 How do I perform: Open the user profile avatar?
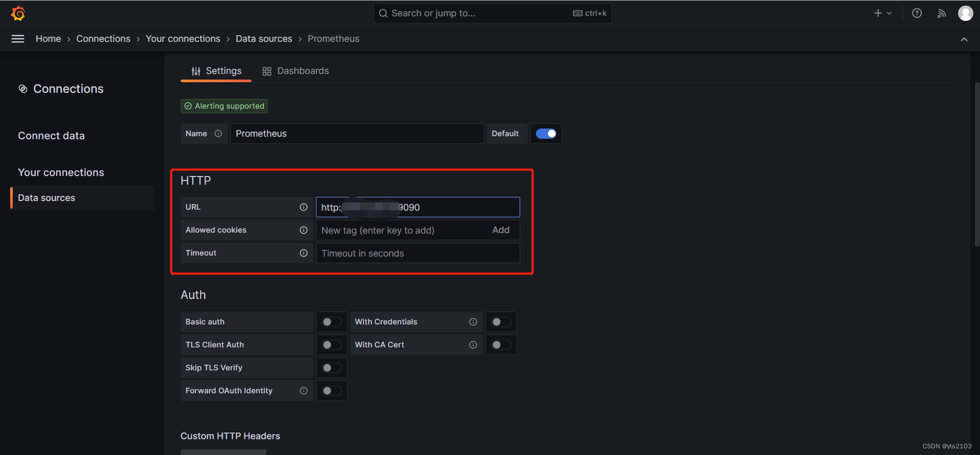965,13
